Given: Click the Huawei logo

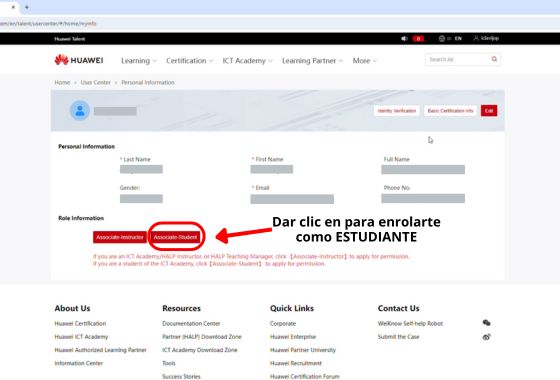Looking at the screenshot, I should (79, 60).
